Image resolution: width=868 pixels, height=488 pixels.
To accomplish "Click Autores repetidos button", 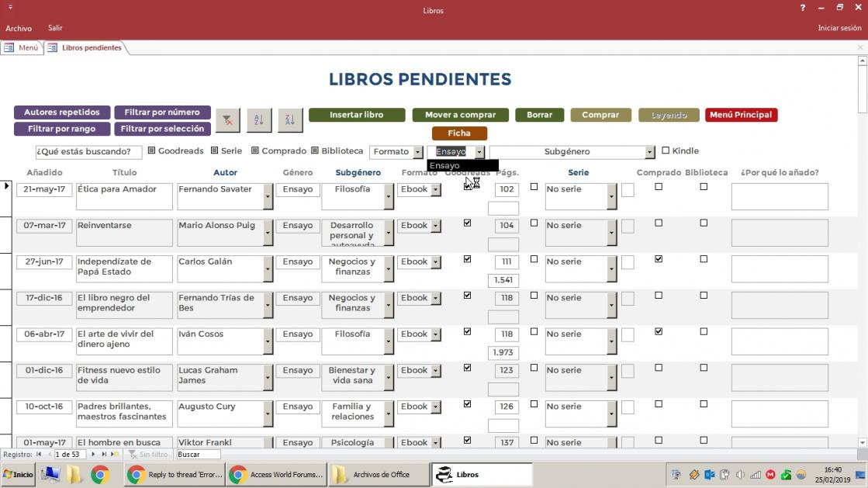I will pyautogui.click(x=62, y=112).
